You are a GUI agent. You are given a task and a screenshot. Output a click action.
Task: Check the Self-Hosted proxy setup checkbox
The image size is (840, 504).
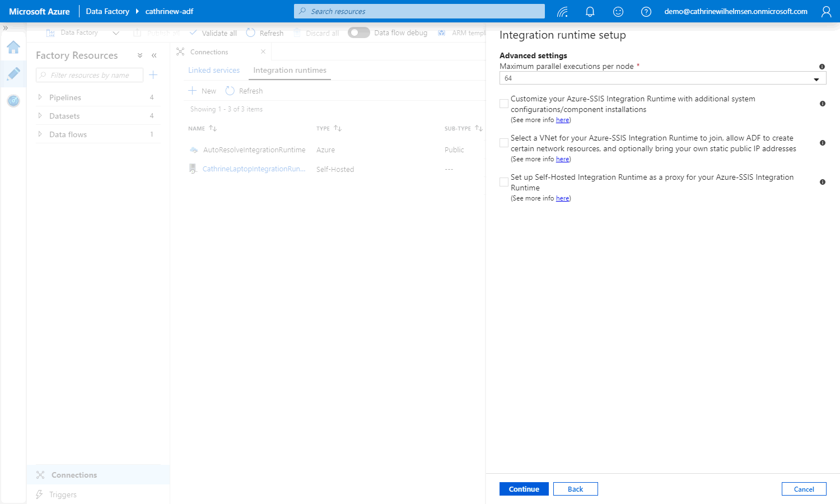[x=504, y=182]
